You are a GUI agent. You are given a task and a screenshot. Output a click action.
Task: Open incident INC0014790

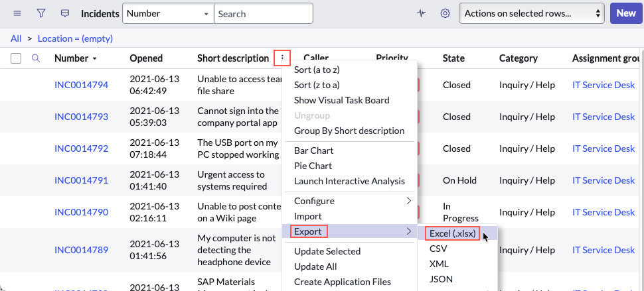pos(81,212)
